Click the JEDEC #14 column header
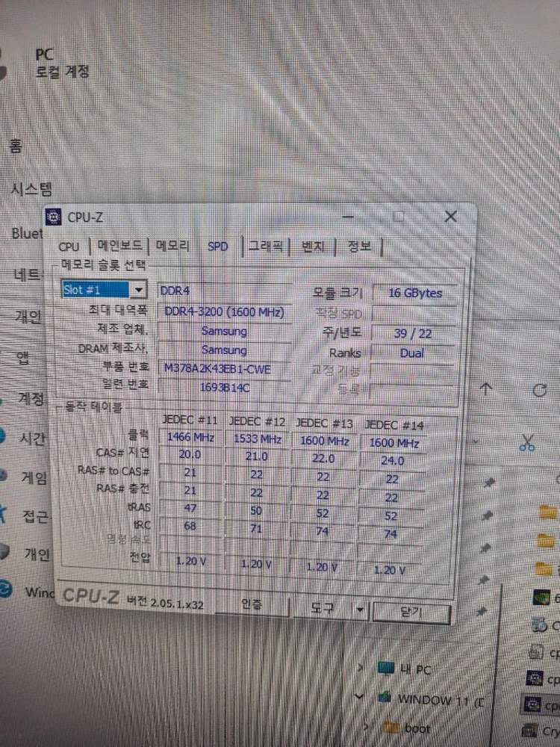The height and width of the screenshot is (747, 560). pos(393,425)
